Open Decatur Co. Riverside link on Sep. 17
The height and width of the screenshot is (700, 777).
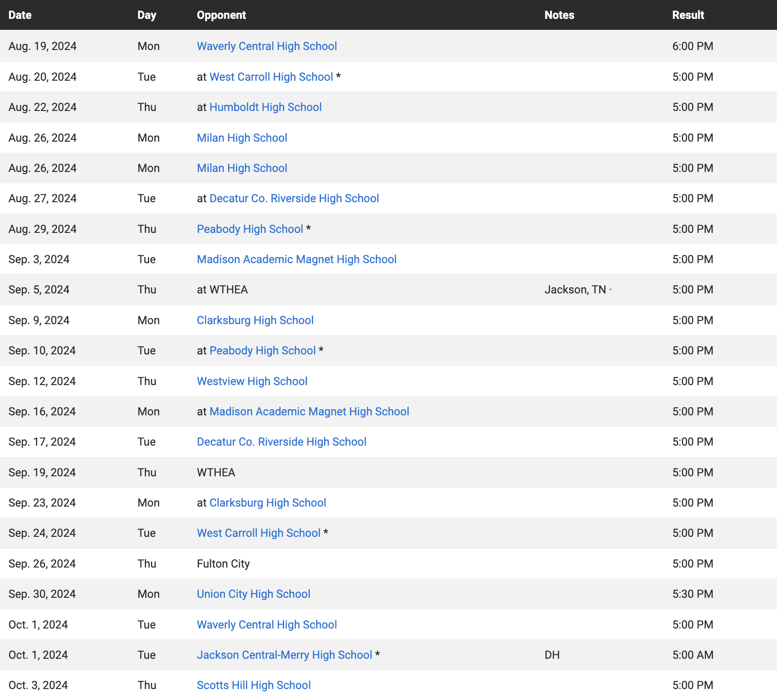click(x=282, y=442)
